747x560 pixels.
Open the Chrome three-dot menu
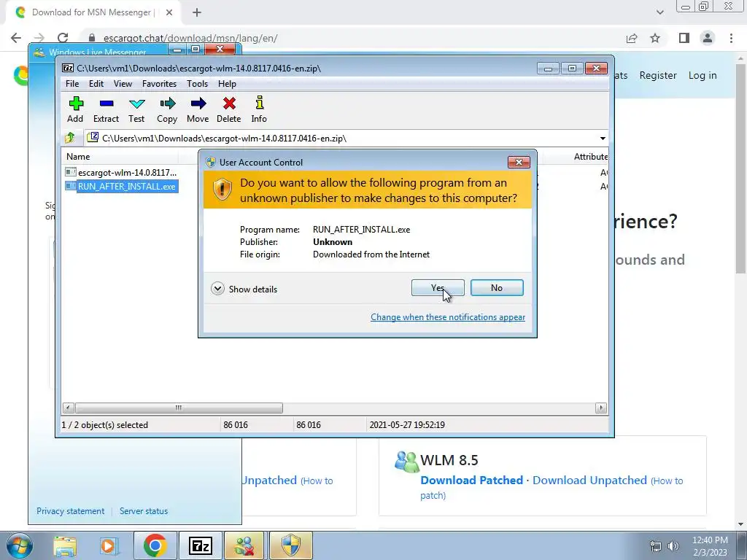pyautogui.click(x=731, y=38)
